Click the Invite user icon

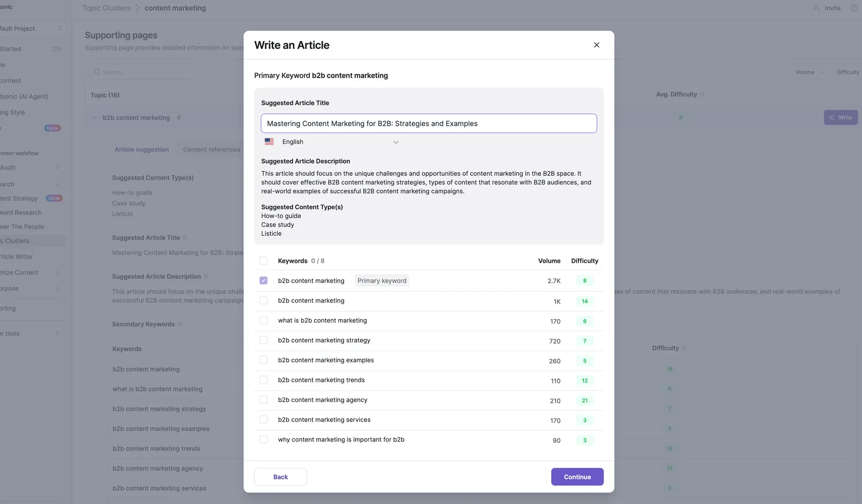point(817,8)
